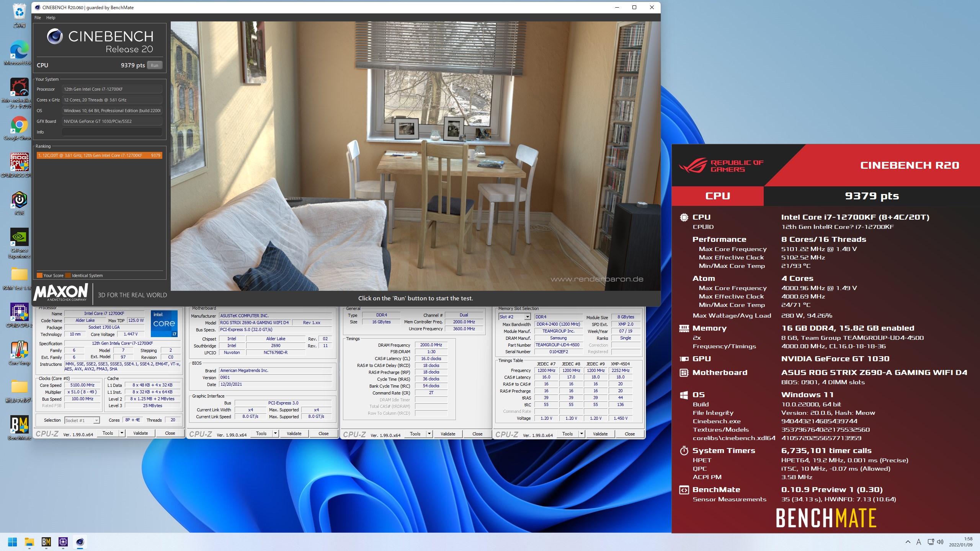Close the CPU-Z CPU window via Close

170,433
